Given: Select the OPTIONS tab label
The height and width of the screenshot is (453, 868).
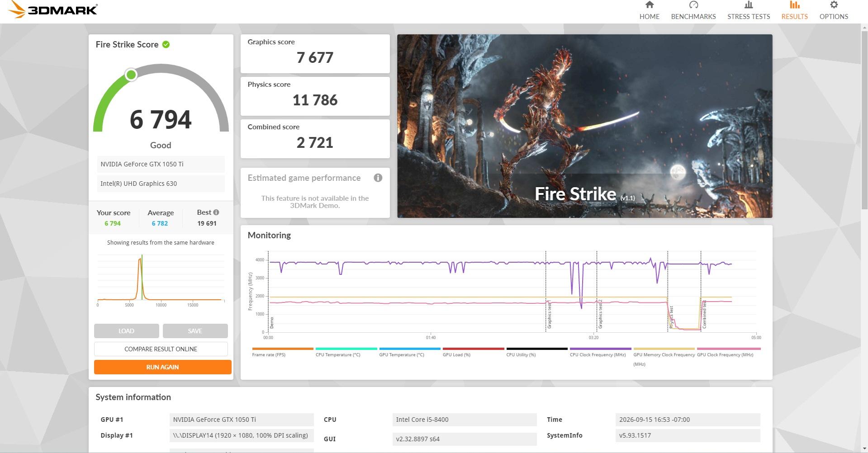Looking at the screenshot, I should coord(834,16).
